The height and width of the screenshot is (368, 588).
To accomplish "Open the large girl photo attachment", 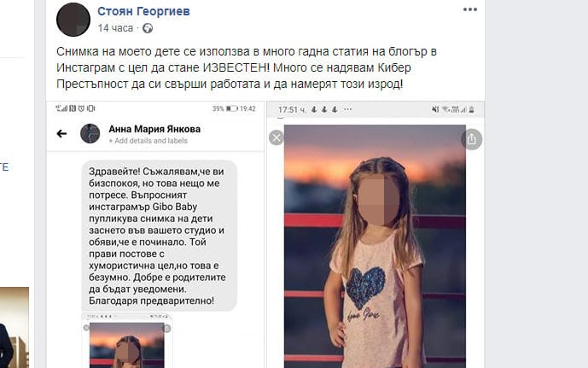I will (375, 246).
